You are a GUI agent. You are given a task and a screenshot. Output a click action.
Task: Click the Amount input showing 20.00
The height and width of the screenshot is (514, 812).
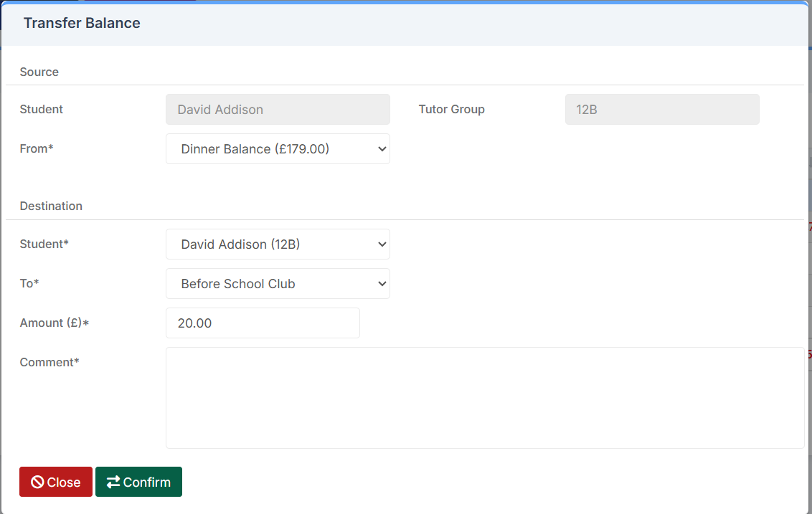(263, 323)
